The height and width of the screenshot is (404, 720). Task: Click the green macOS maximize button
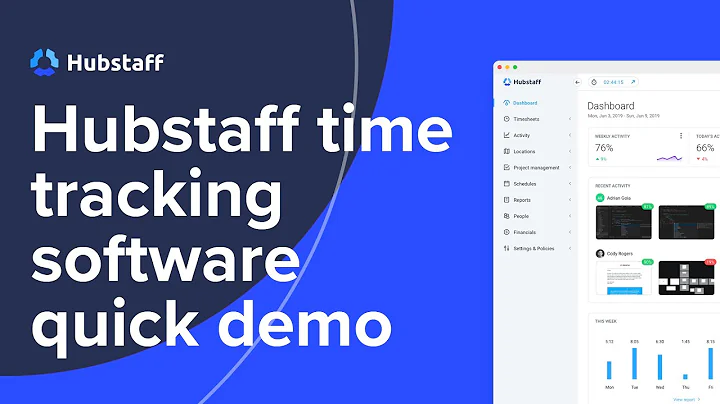pyautogui.click(x=515, y=67)
